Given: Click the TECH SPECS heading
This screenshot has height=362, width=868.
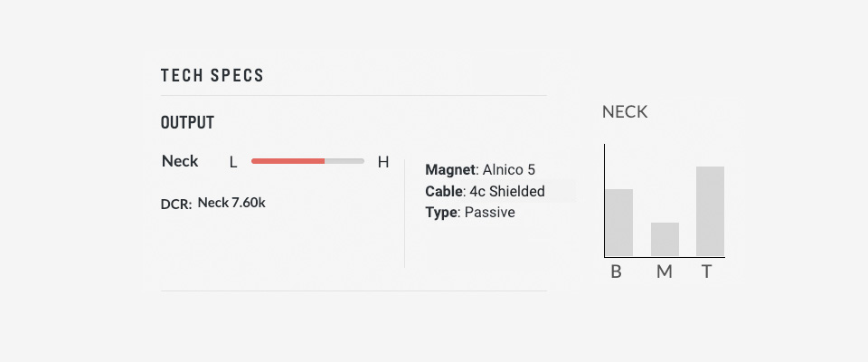Looking at the screenshot, I should click(212, 75).
